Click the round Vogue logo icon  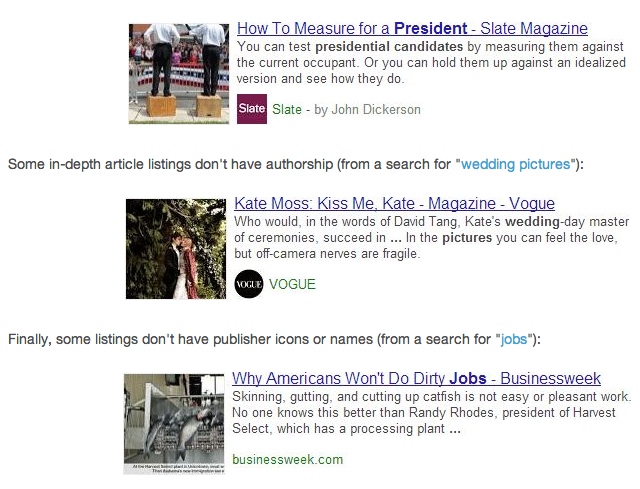coord(249,284)
